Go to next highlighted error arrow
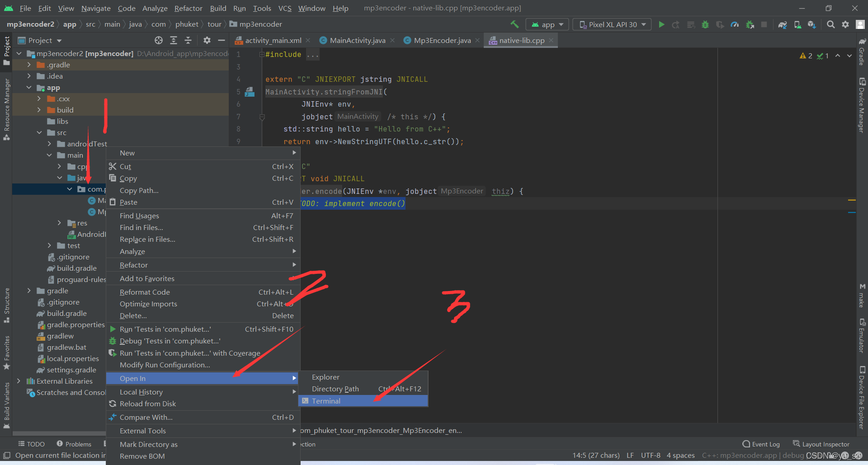Screen dimensions: 868x465 [x=849, y=56]
